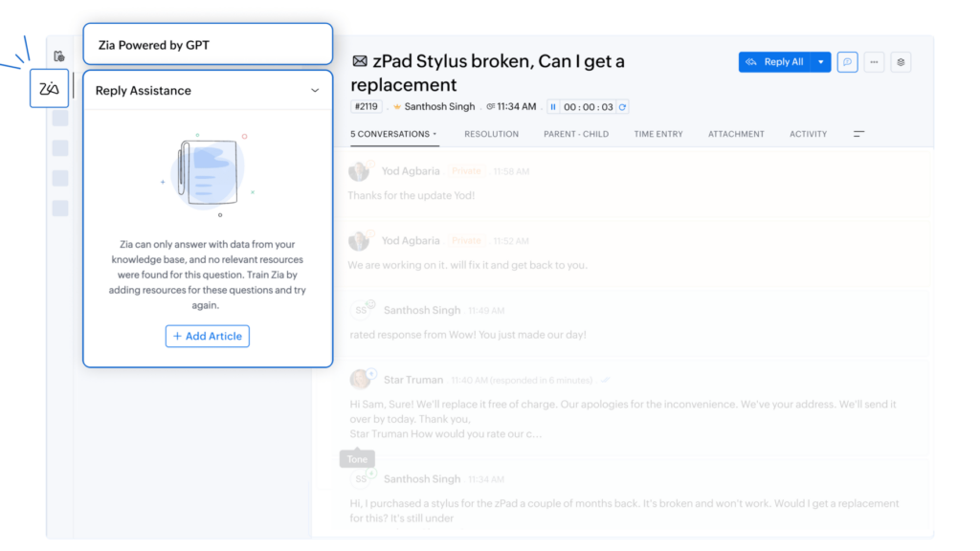The image size is (980, 551).
Task: Go to the TIME ENTRY tab
Action: click(658, 134)
